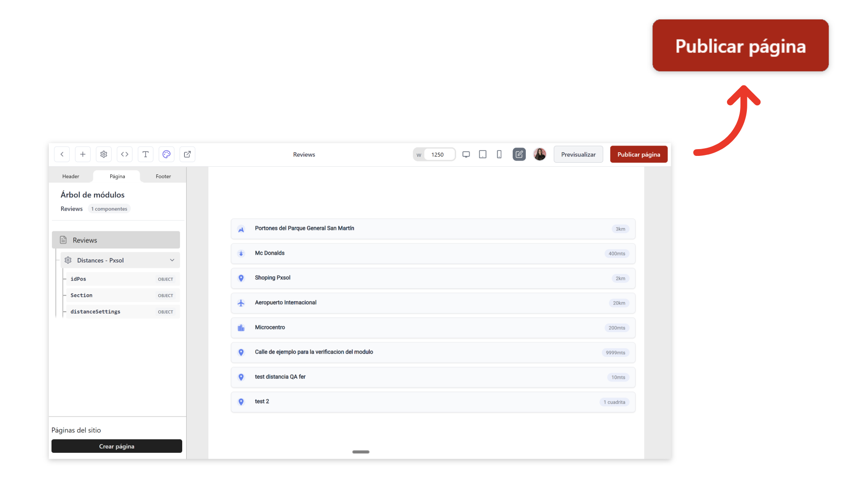The image size is (868, 488).
Task: Click the Previsualizar button
Action: point(578,155)
